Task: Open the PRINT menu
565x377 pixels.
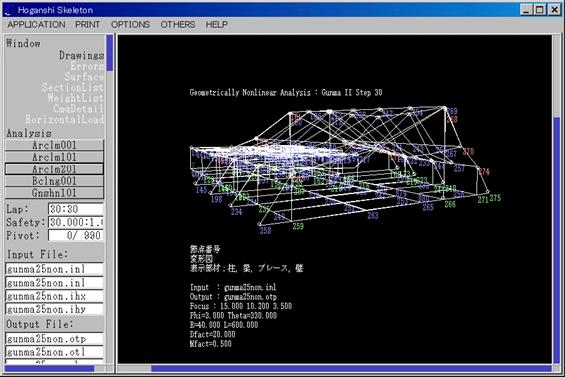Action: 88,25
